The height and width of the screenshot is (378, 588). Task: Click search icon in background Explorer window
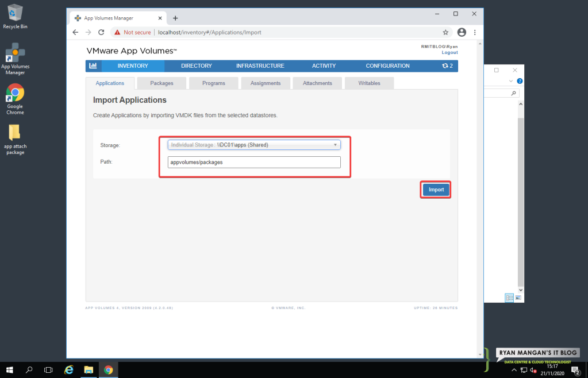click(513, 93)
